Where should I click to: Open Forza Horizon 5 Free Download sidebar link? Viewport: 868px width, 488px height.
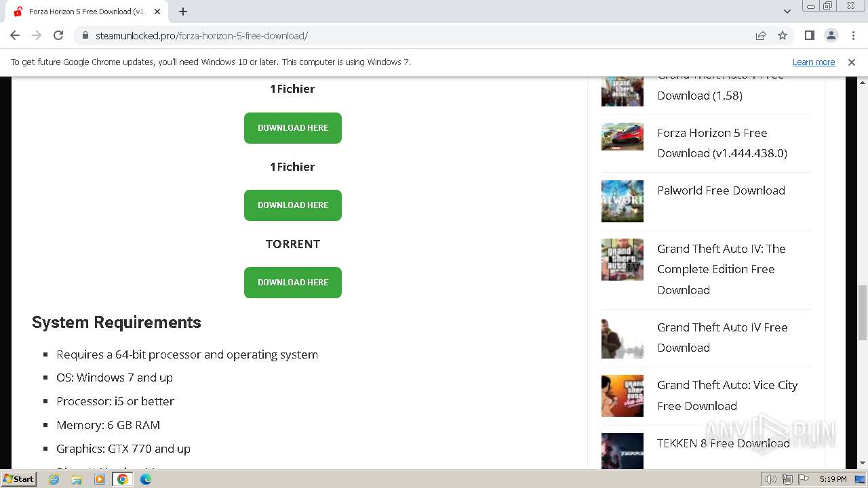pyautogui.click(x=722, y=143)
